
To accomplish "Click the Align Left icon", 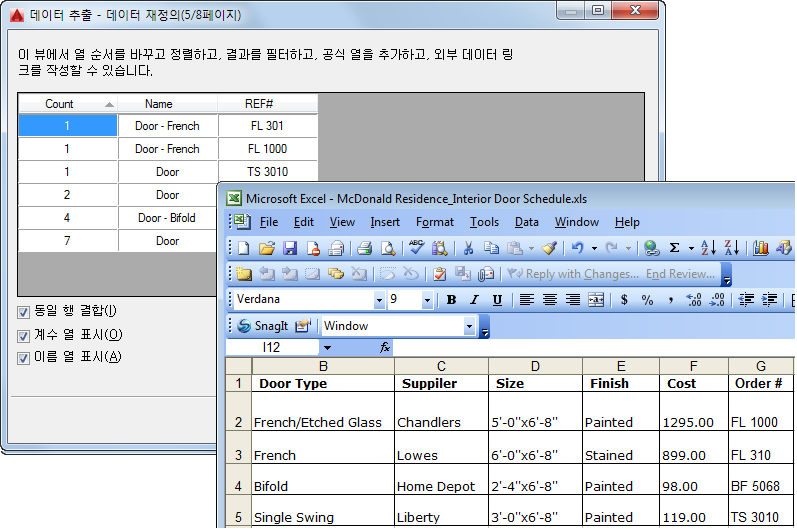I will pyautogui.click(x=526, y=300).
